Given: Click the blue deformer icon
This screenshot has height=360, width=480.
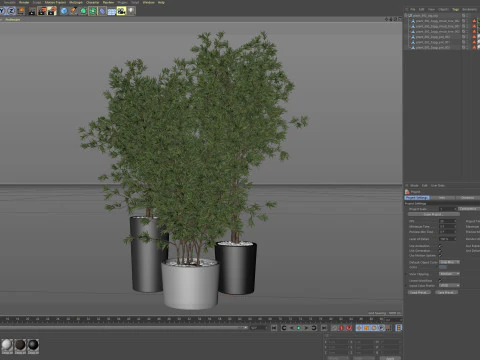Looking at the screenshot, I should [x=102, y=11].
